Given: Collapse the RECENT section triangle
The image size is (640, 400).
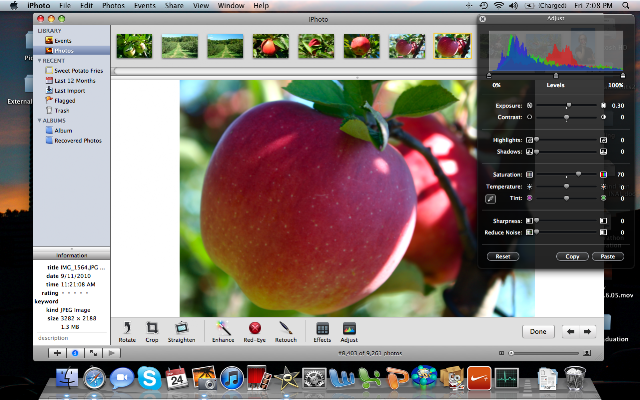Looking at the screenshot, I should [40, 61].
